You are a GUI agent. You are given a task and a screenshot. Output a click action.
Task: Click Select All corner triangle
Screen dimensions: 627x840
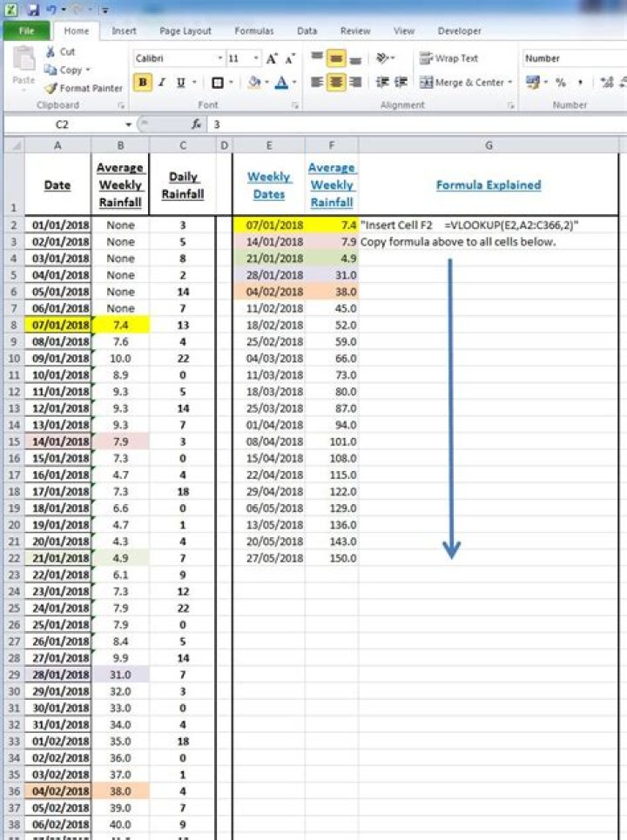16,145
